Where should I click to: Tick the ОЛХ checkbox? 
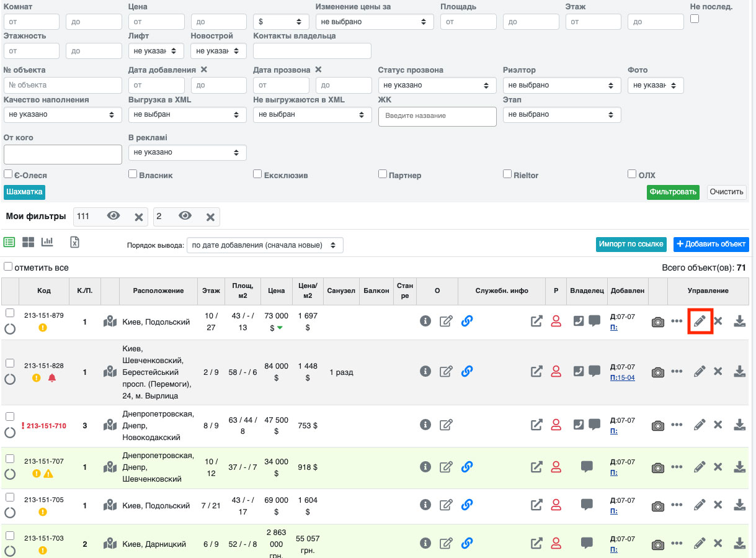click(x=632, y=174)
